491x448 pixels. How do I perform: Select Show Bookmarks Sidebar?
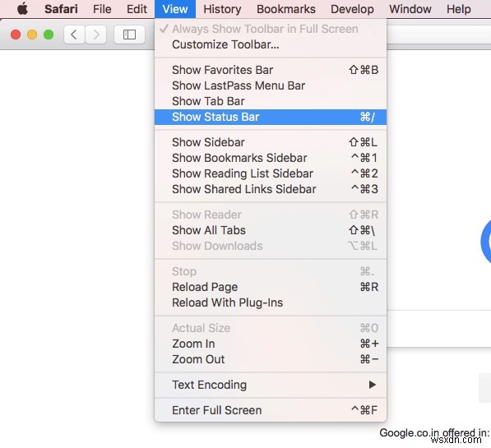[x=271, y=158]
